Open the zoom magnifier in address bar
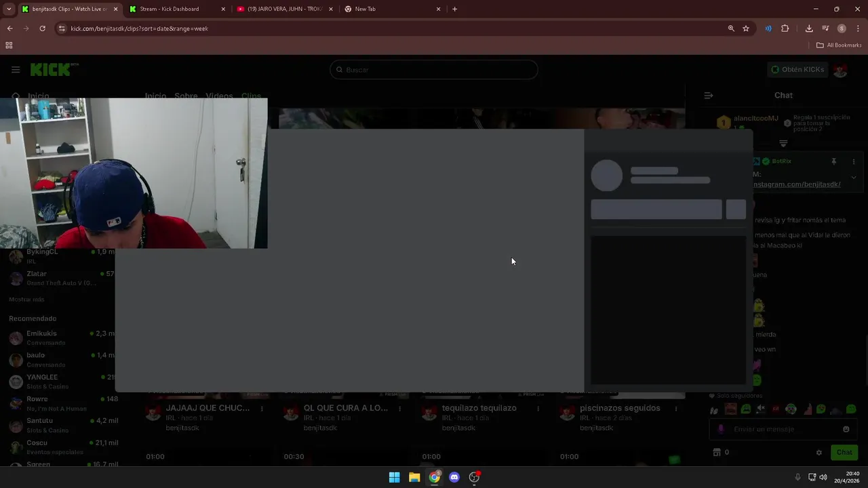The height and width of the screenshot is (488, 868). 731,28
